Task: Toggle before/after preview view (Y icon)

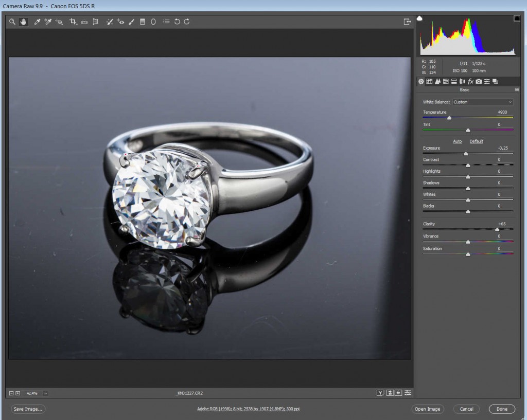Action: (380, 393)
